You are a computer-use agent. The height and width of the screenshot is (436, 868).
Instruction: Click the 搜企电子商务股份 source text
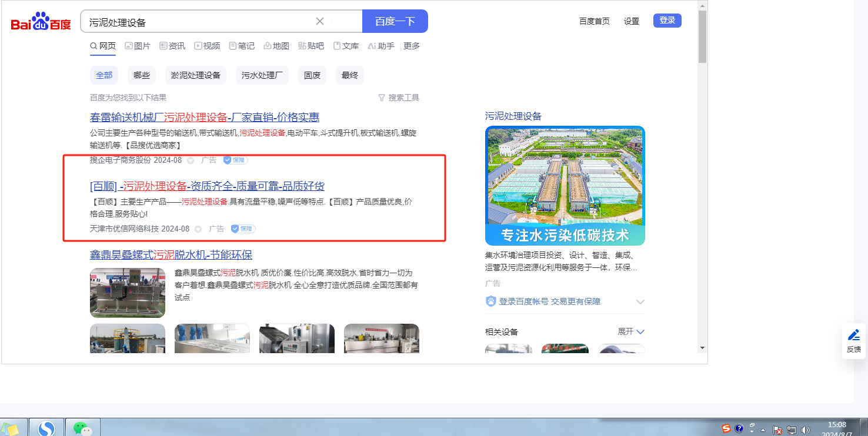point(121,160)
